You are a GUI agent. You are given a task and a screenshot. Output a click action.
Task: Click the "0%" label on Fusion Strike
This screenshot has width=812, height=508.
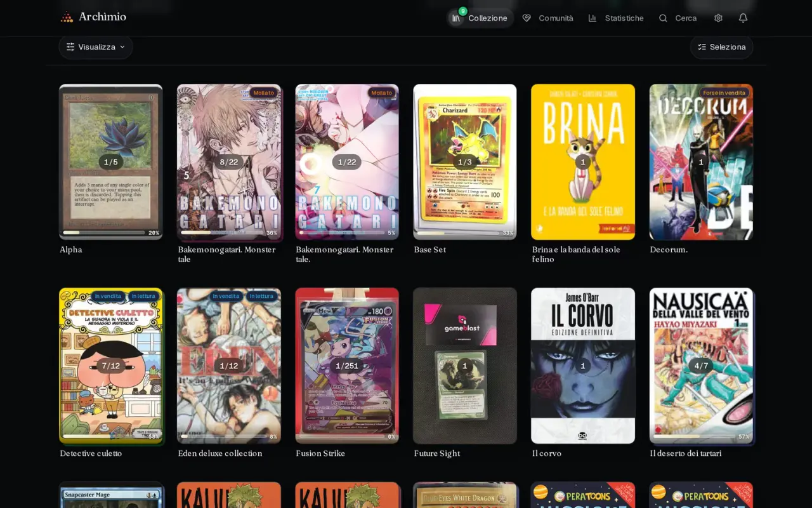pyautogui.click(x=391, y=437)
